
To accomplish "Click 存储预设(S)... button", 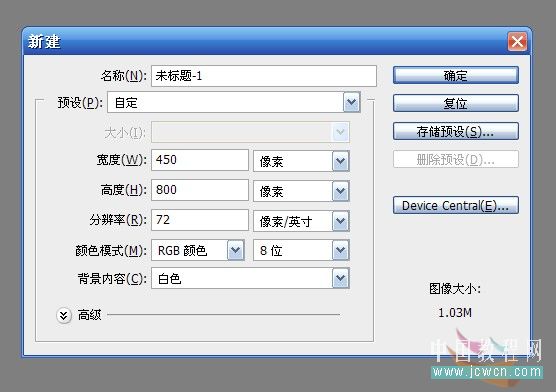I will pos(456,131).
